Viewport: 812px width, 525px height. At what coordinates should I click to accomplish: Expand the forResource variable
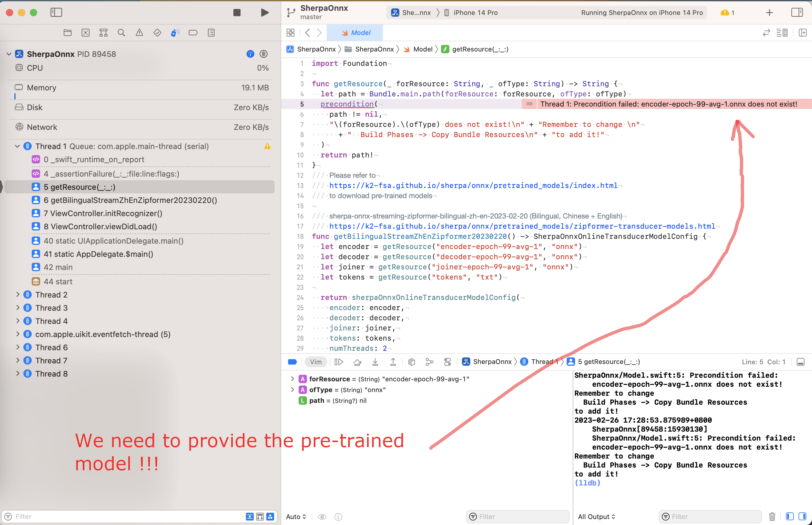tap(292, 379)
